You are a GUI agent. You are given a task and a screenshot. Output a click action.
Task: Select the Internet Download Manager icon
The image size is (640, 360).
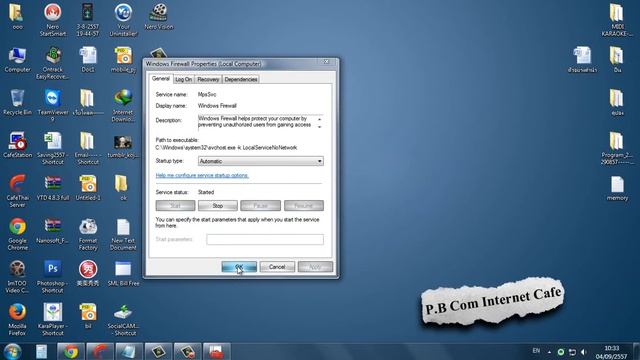coord(123,106)
